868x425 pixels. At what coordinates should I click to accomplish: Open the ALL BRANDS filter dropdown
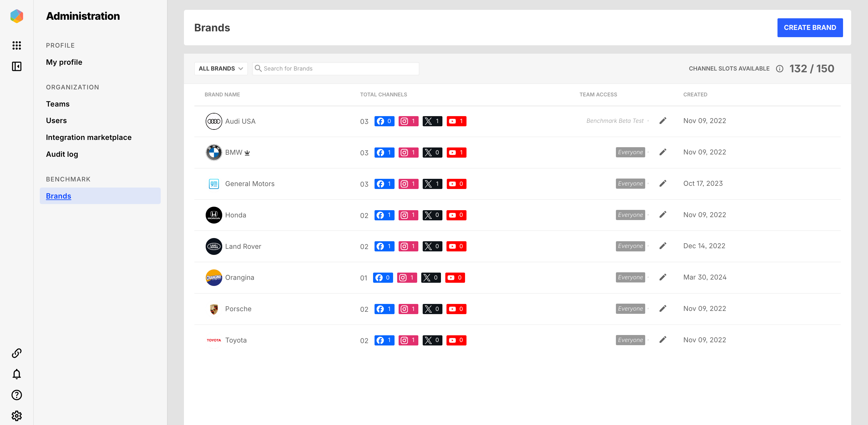tap(221, 69)
